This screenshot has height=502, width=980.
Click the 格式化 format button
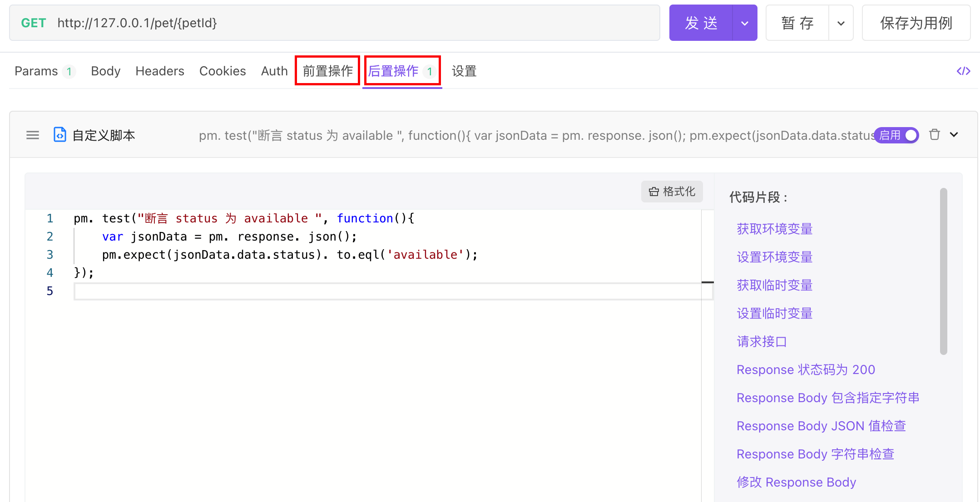click(672, 192)
